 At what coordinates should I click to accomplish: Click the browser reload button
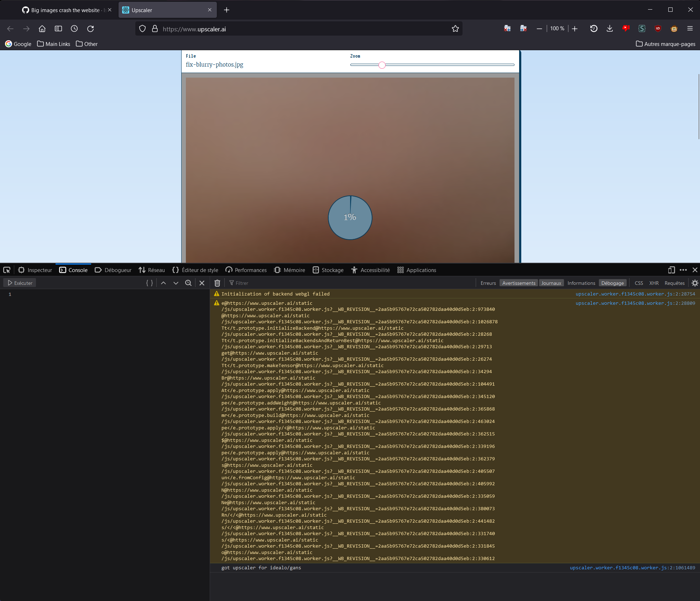click(x=90, y=29)
